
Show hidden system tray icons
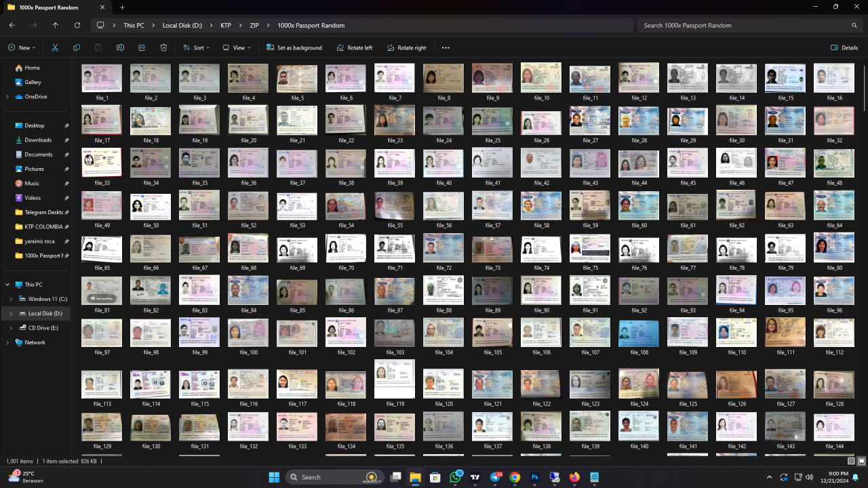tap(769, 477)
